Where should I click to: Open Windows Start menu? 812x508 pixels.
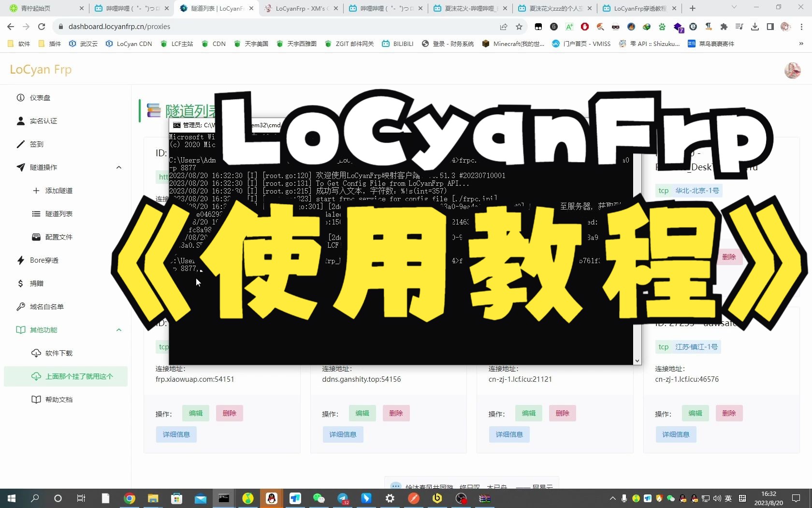[12, 498]
